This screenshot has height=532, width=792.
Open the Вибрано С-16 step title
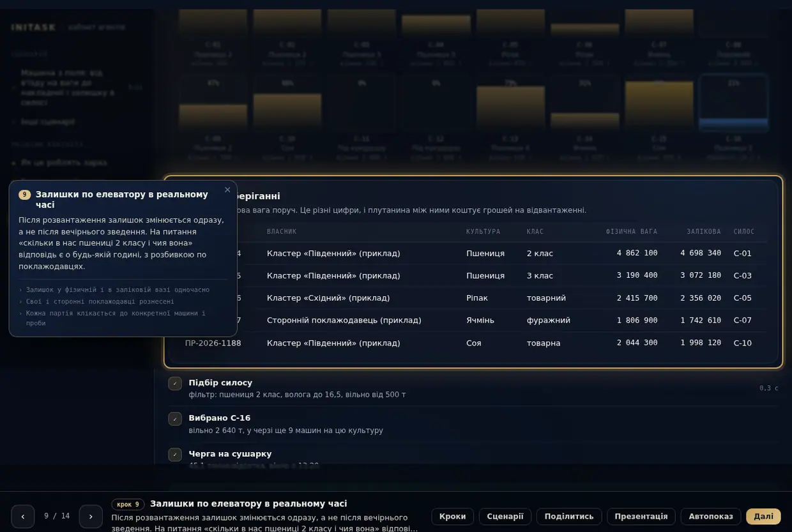[x=220, y=418]
